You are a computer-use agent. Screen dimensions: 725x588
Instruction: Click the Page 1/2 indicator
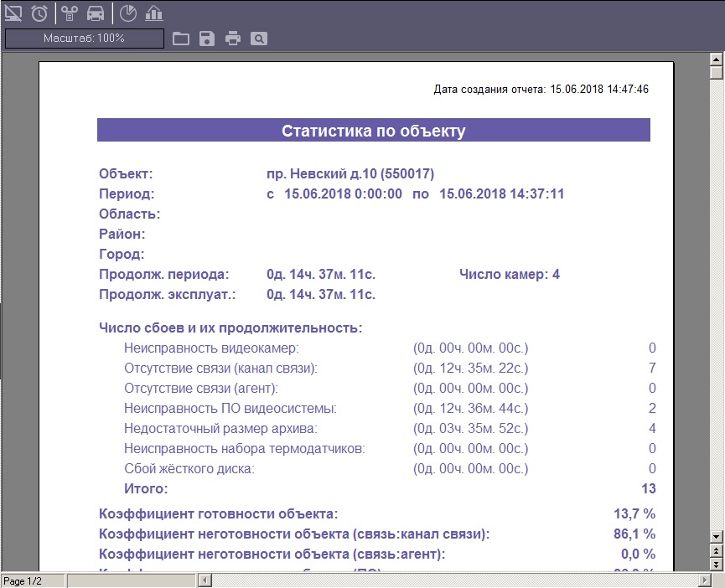pos(23,580)
